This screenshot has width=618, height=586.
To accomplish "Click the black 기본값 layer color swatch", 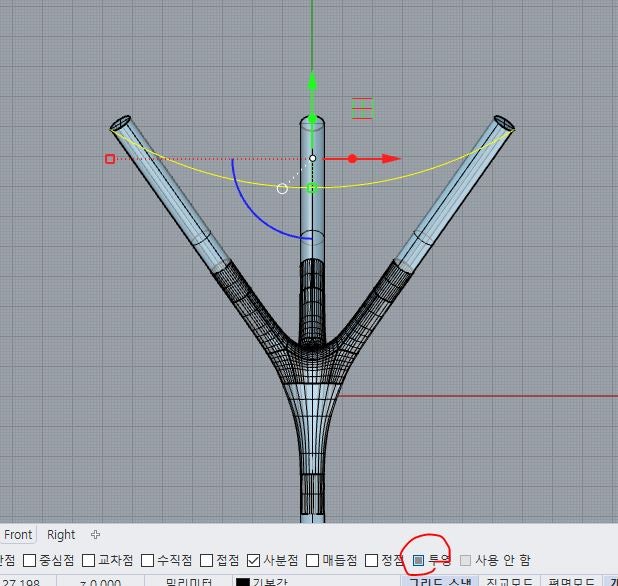I will click(x=242, y=582).
